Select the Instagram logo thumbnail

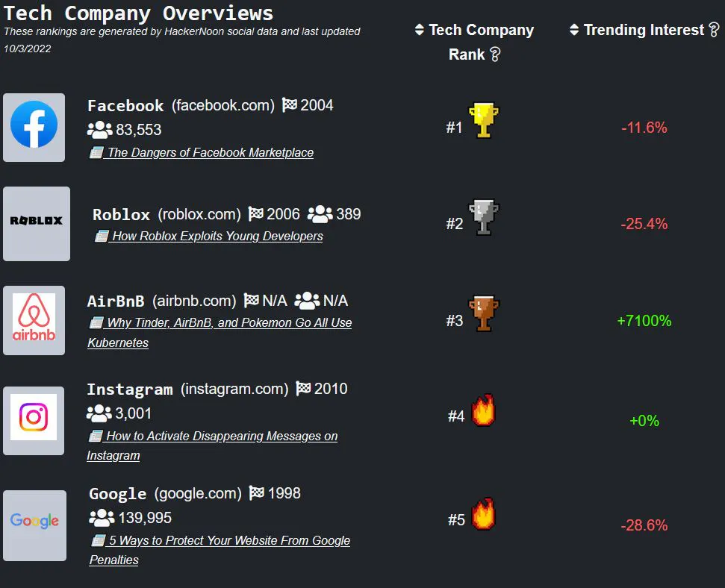coord(34,420)
